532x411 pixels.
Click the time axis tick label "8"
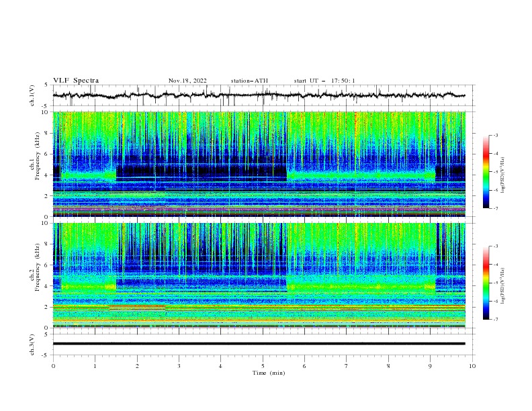click(388, 366)
